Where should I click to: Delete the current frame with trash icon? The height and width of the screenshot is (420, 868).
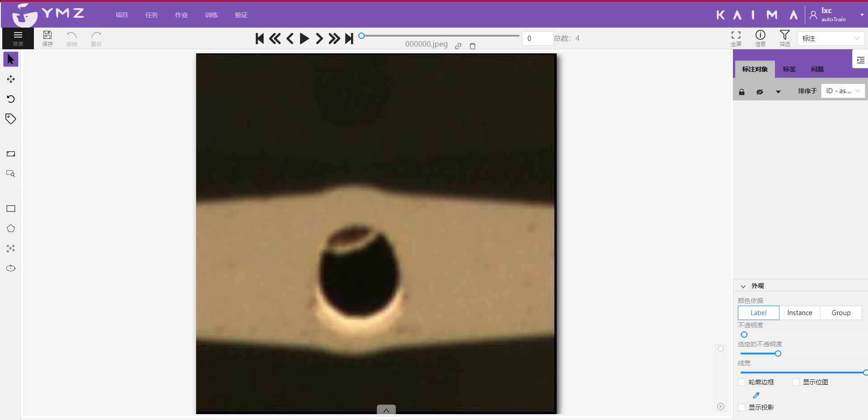(473, 46)
